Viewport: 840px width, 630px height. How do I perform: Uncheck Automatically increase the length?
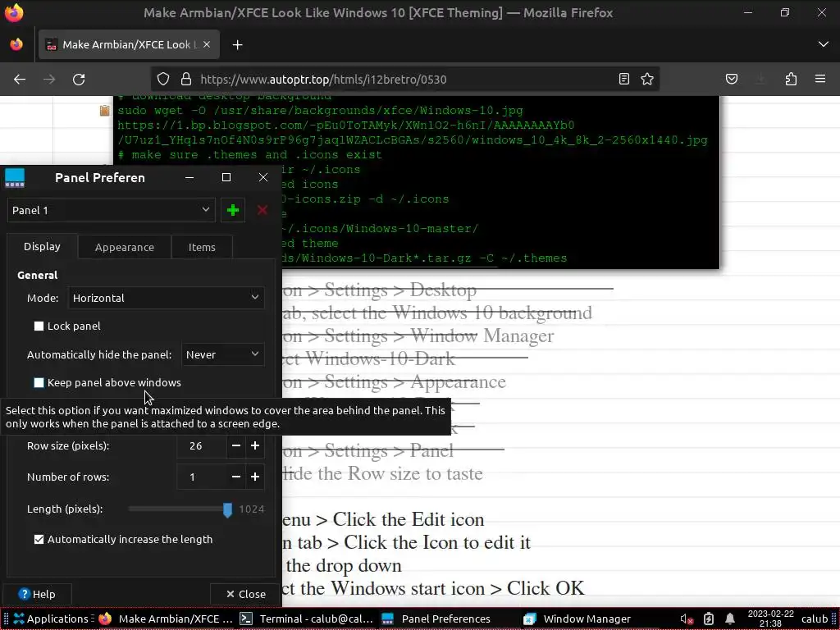[39, 540]
